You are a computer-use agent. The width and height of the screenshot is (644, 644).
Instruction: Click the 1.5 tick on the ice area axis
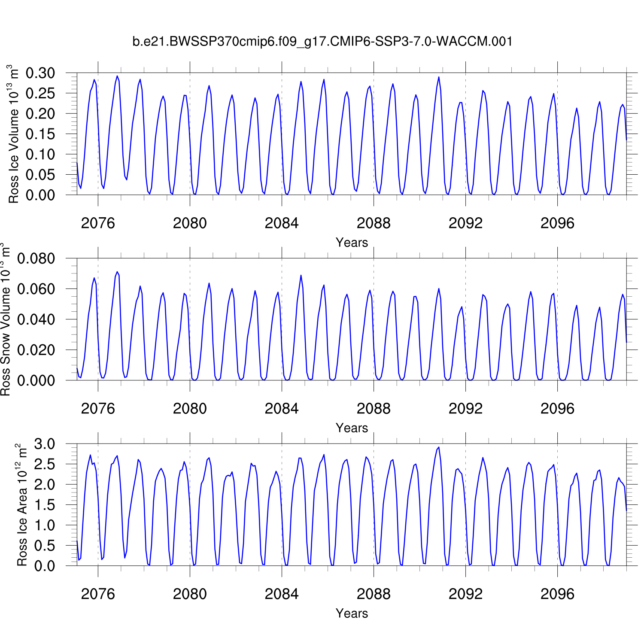[x=45, y=505]
